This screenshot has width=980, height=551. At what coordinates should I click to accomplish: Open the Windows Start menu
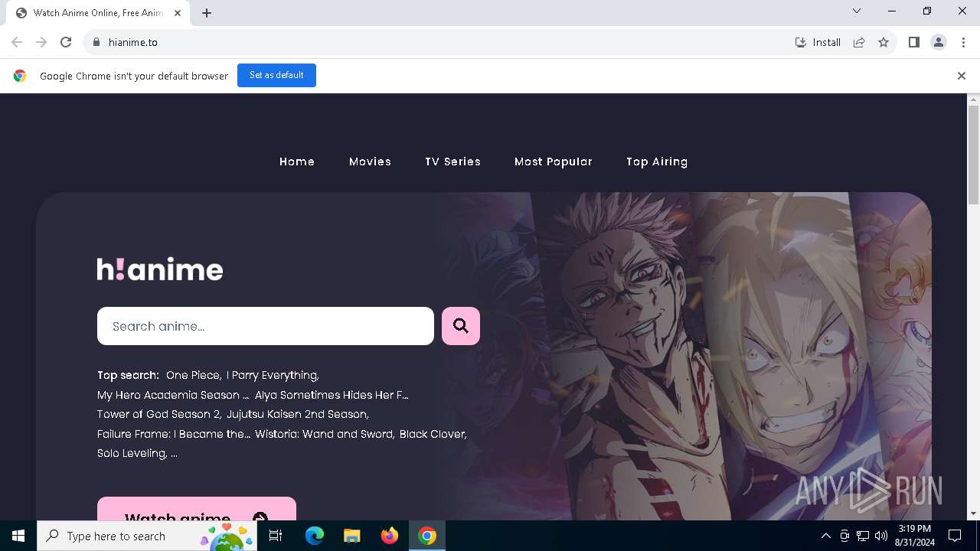[x=18, y=536]
